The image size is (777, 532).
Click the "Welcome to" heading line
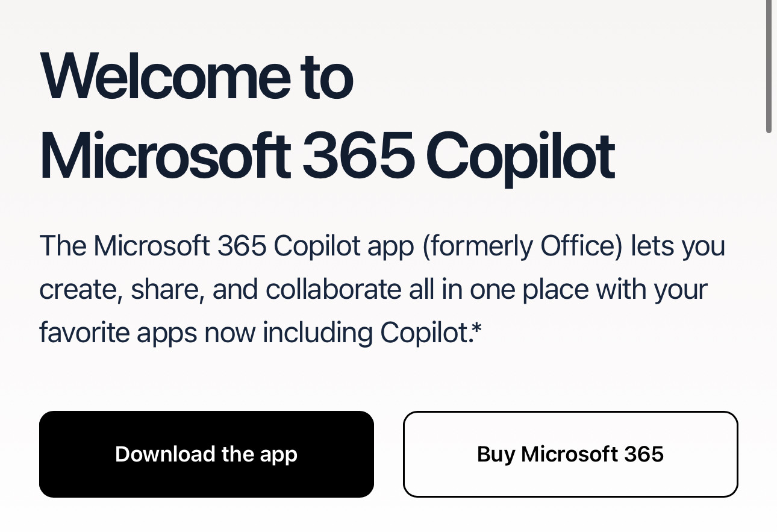pos(196,77)
